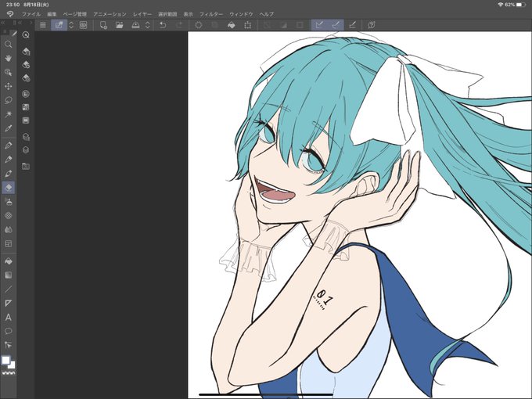Viewport: 532px width, 399px height.
Task: Collapse palette dock with left double chevron
Action: pyautogui.click(x=2, y=23)
